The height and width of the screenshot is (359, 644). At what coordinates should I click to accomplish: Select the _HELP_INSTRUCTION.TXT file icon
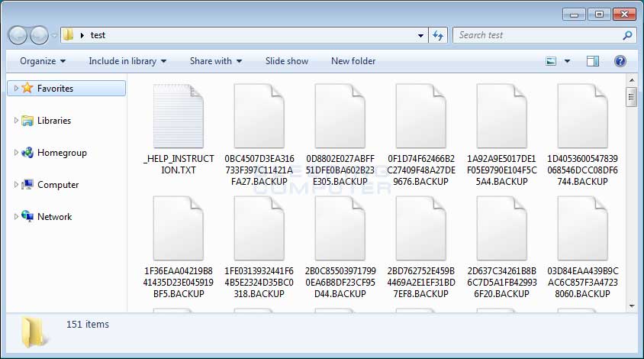(x=179, y=116)
